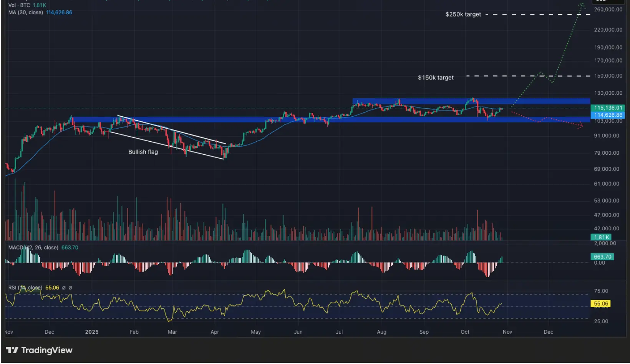Select the MA (30, close) legend title
Screen dimensions: 630x364
point(26,12)
